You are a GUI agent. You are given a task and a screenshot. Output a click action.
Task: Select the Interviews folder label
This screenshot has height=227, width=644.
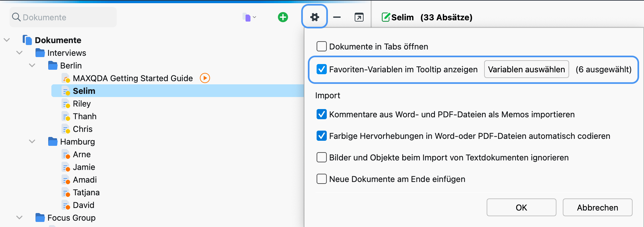pyautogui.click(x=67, y=53)
